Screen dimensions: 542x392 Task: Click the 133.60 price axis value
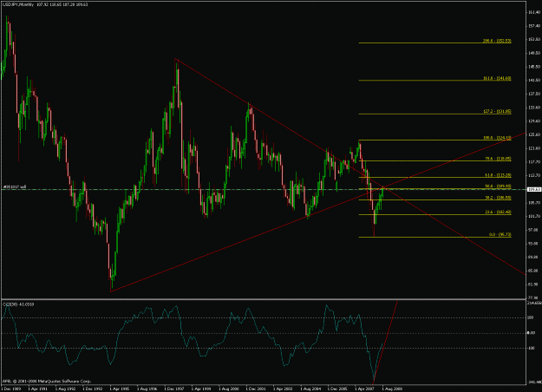point(534,108)
